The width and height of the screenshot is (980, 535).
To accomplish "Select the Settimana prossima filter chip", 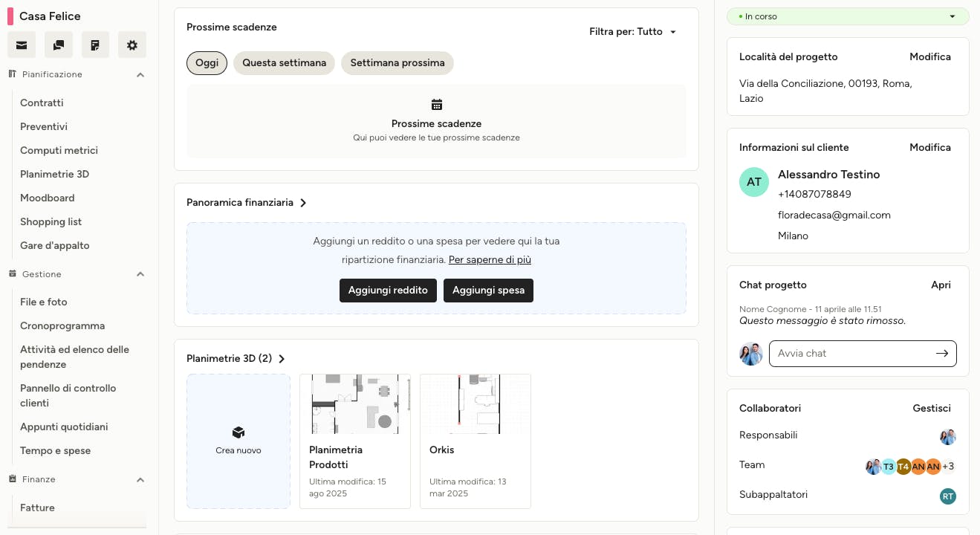I will pyautogui.click(x=397, y=63).
